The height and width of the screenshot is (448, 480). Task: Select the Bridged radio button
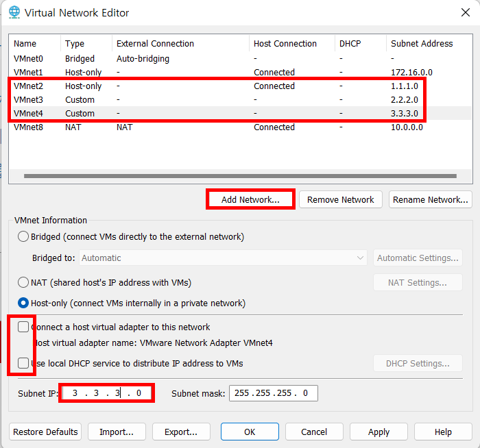point(23,236)
